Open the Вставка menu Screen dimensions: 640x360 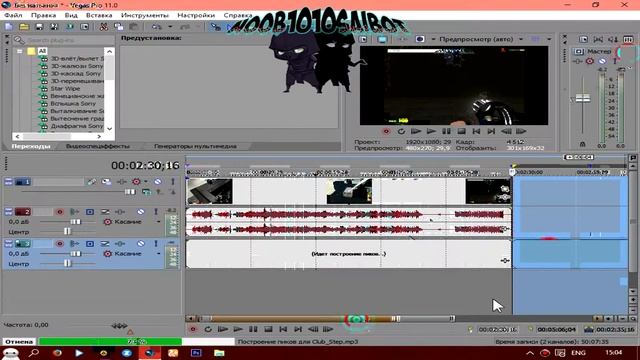click(99, 15)
